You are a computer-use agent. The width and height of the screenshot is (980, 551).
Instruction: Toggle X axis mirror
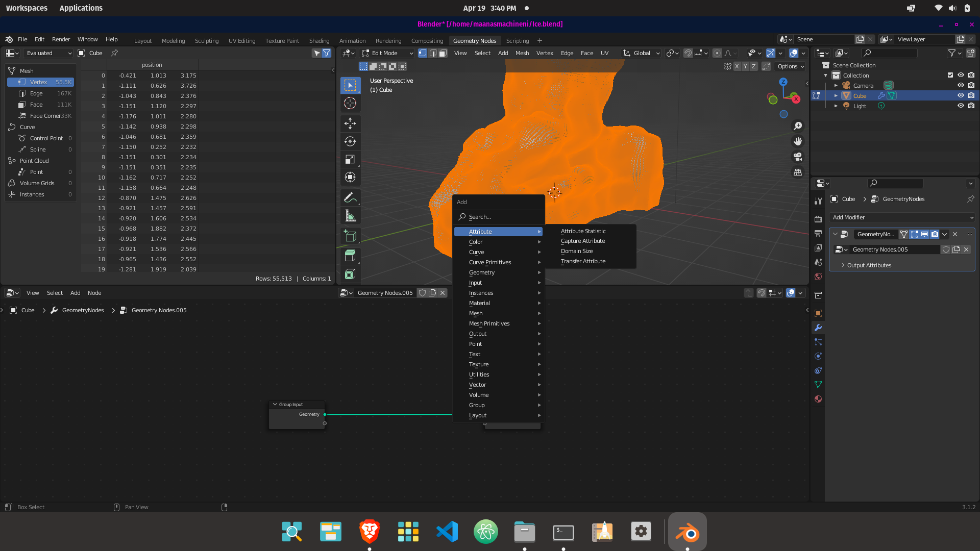click(x=737, y=66)
